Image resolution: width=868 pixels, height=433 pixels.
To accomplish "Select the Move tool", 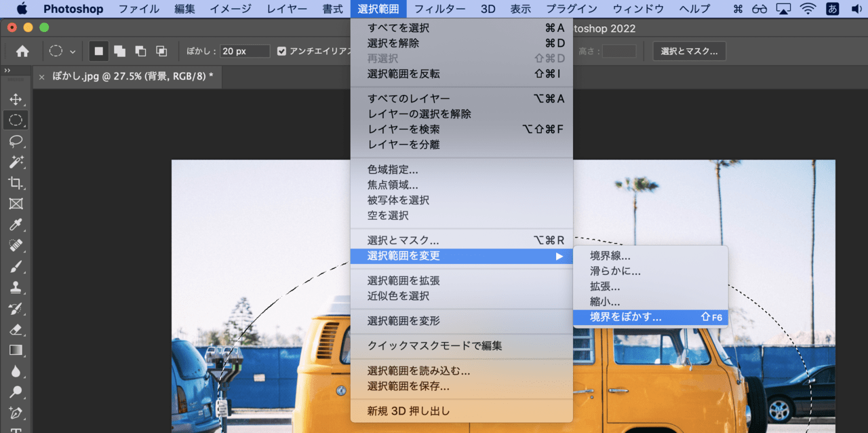I will [16, 99].
